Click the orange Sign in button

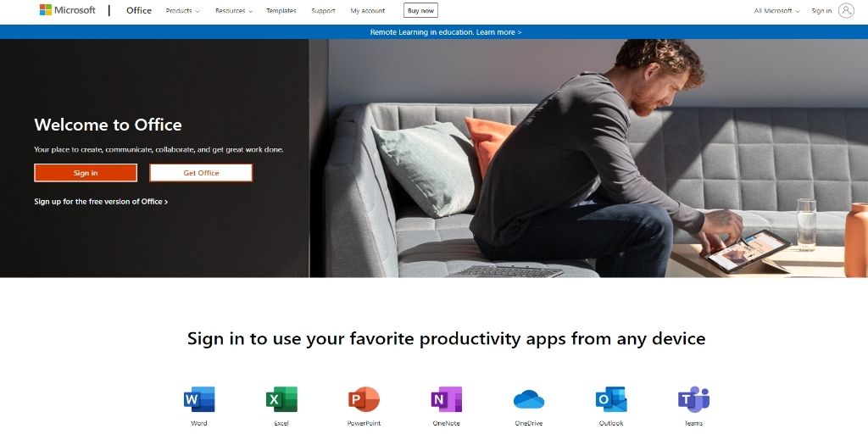coord(86,173)
